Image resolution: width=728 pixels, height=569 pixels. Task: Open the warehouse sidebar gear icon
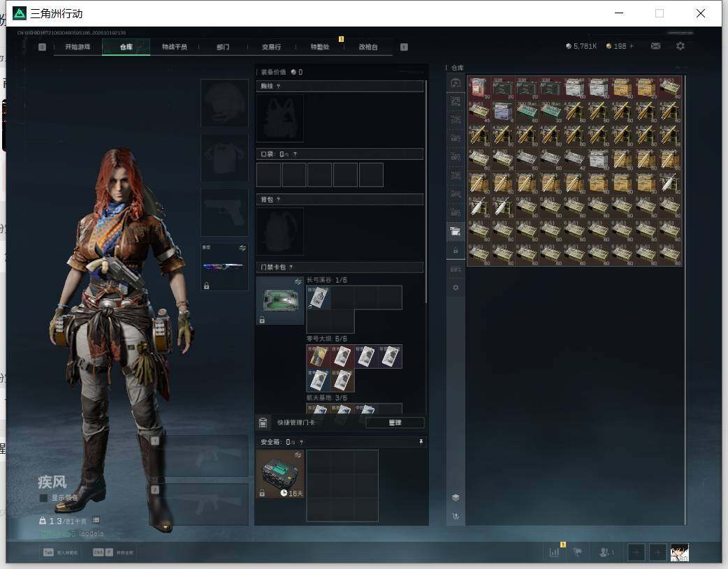pyautogui.click(x=456, y=288)
